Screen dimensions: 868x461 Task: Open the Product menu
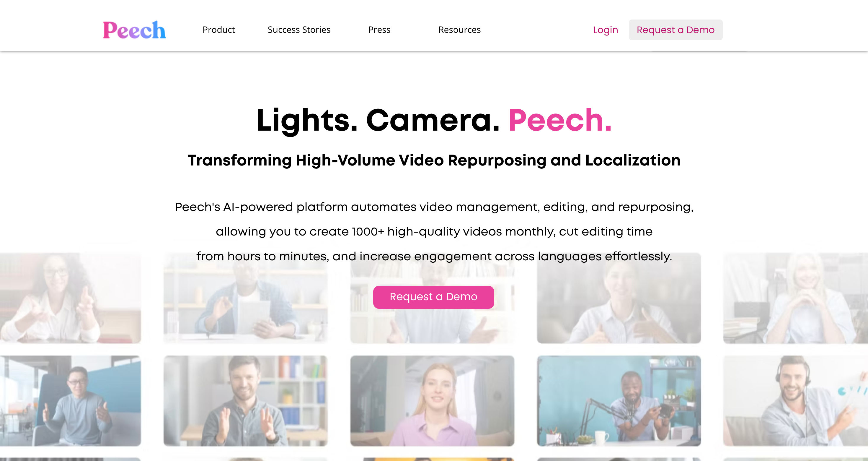pos(218,30)
